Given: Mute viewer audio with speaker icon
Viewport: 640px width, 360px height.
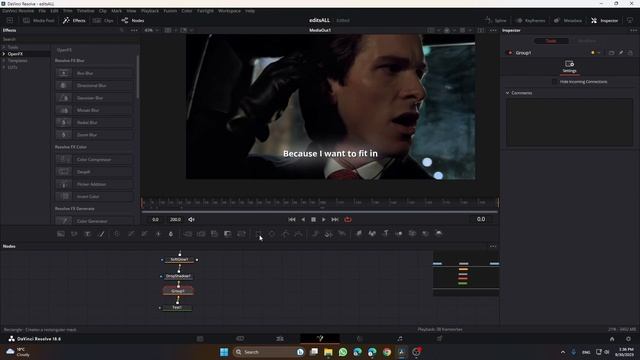Looking at the screenshot, I should (x=191, y=220).
